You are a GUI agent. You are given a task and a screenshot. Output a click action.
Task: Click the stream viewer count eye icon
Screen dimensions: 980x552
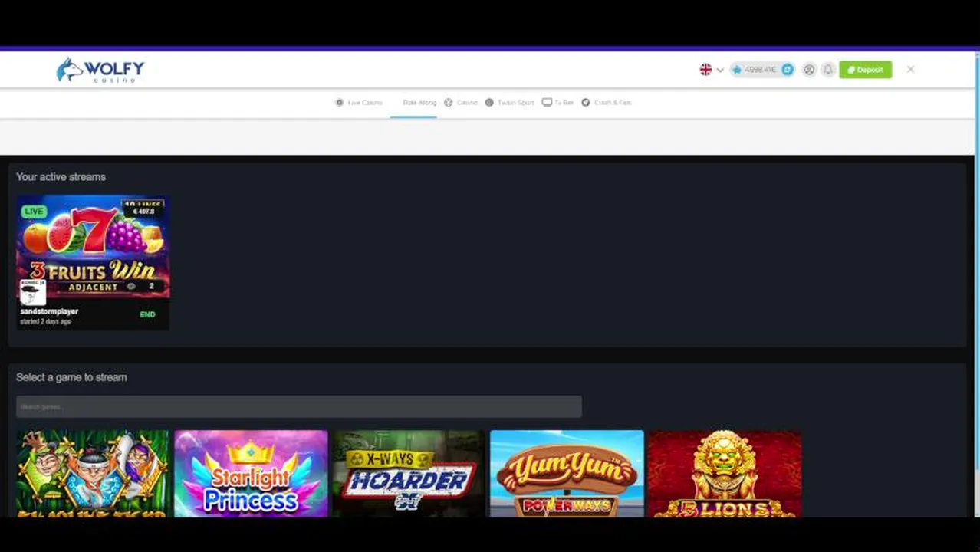[x=131, y=286]
